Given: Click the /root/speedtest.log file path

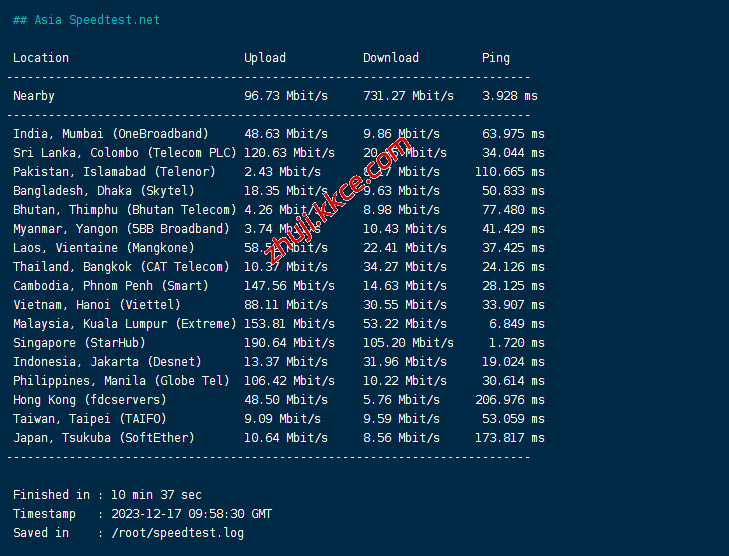Looking at the screenshot, I should 178,533.
